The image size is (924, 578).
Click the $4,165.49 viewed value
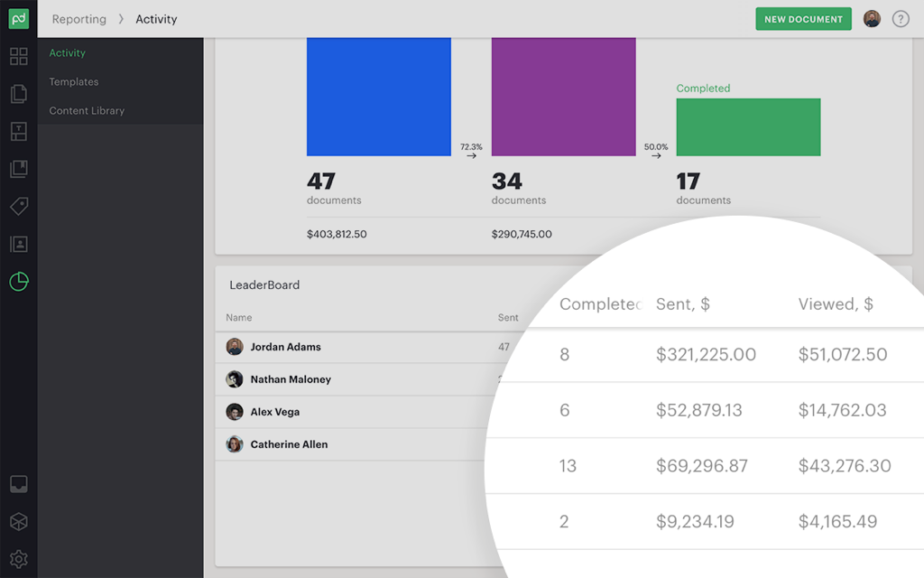pyautogui.click(x=837, y=521)
